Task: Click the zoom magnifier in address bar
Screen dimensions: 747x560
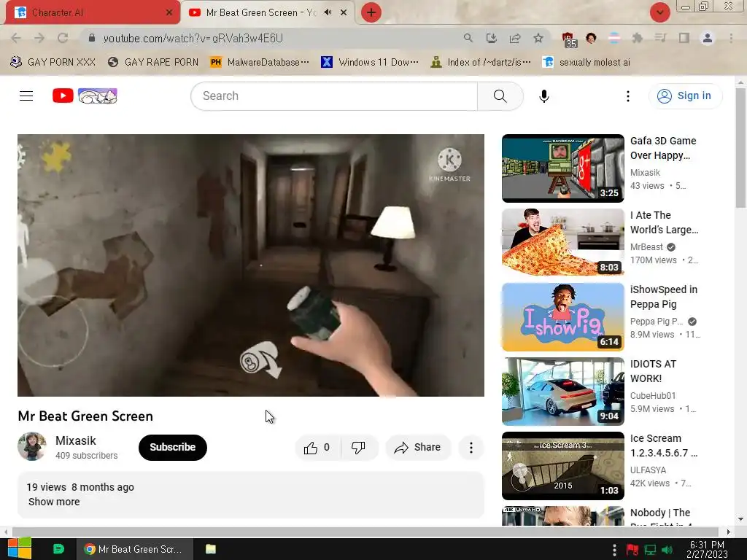Action: pyautogui.click(x=468, y=38)
